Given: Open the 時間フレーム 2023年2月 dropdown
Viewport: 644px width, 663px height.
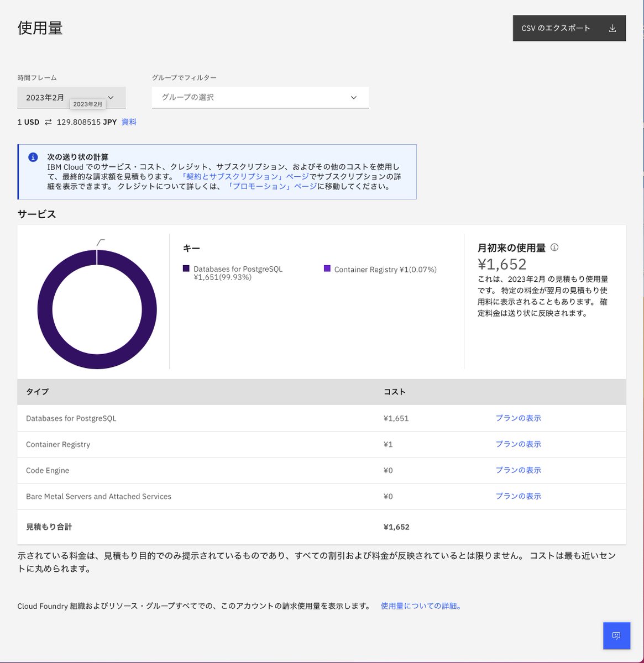Looking at the screenshot, I should [x=71, y=97].
